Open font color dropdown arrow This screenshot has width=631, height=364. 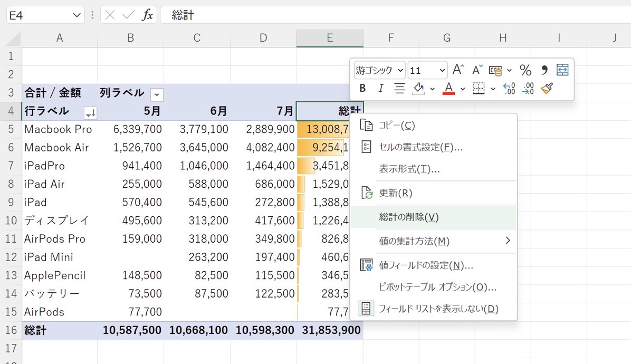pos(462,89)
